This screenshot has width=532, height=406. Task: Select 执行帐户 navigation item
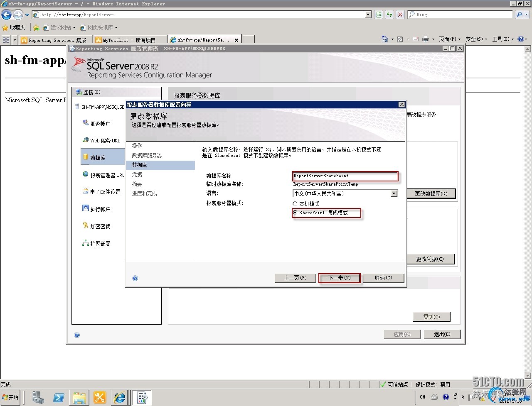tap(100, 209)
